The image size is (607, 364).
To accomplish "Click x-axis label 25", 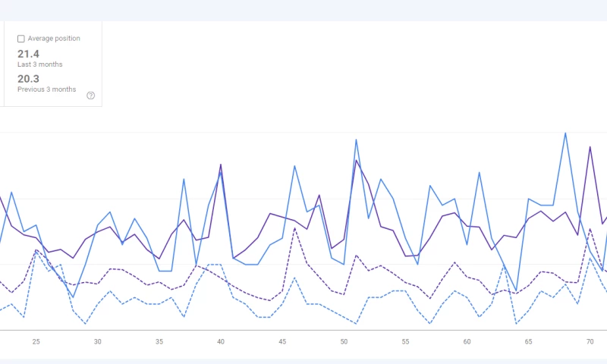I will pos(36,342).
